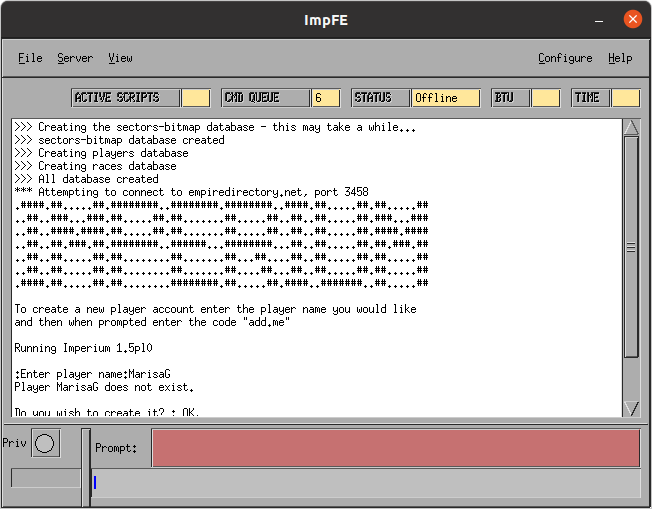
Task: Click the vertical pane divider handle
Action: click(x=86, y=467)
